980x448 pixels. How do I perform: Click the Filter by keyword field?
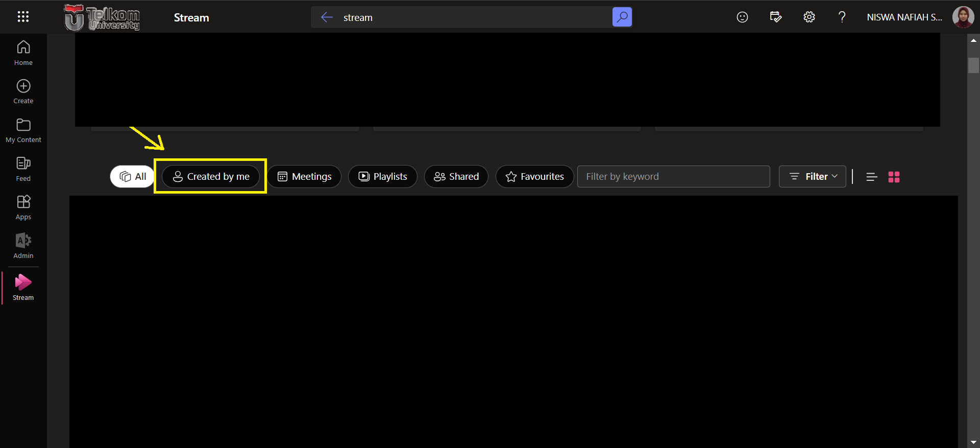[x=674, y=176]
